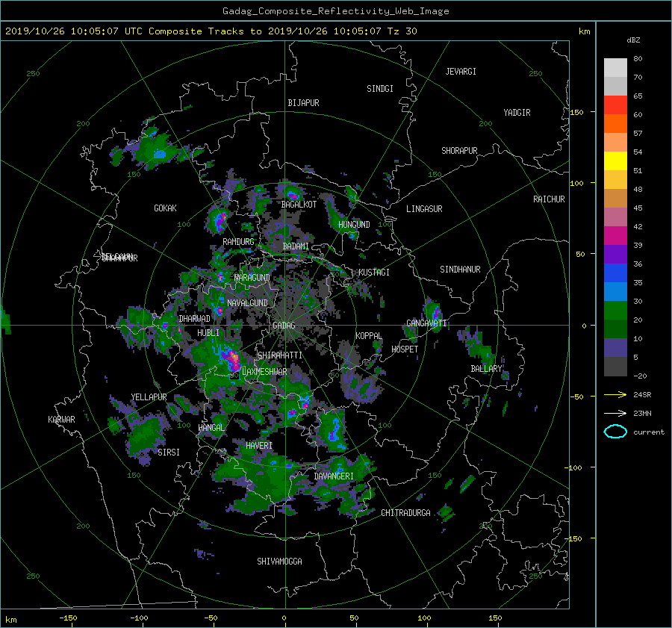Select the 65 dBZ red color swatch
The height and width of the screenshot is (628, 672).
tap(615, 105)
